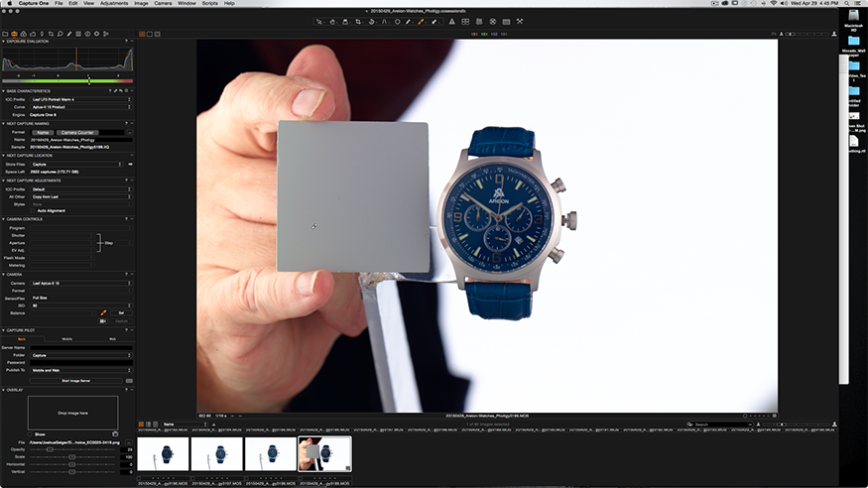Open the Local Adjustments brush tool tab
The width and height of the screenshot is (868, 488).
[x=69, y=34]
